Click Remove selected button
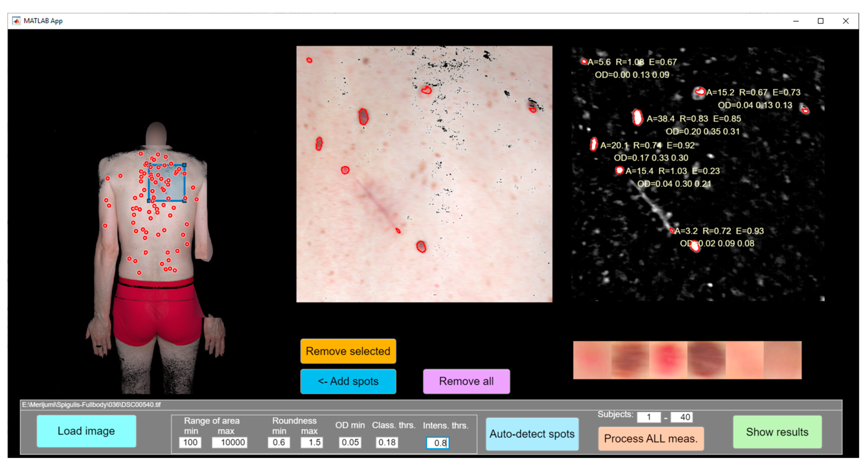The height and width of the screenshot is (468, 868). 348,351
